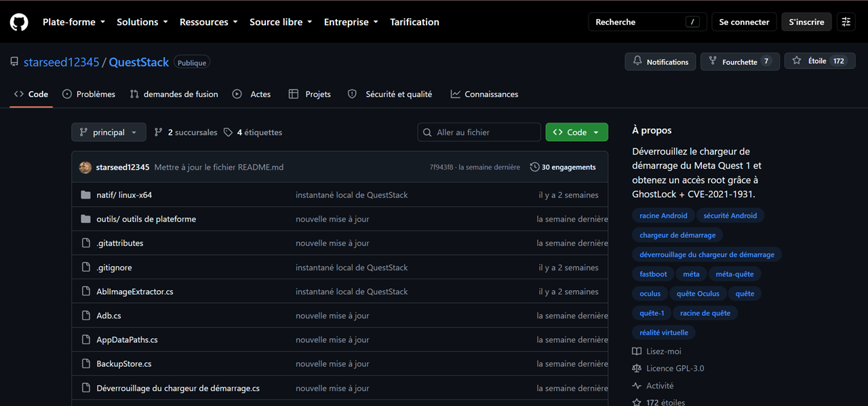The height and width of the screenshot is (406, 868).
Task: Click the file icon next to BackupStore.cs
Action: [85, 363]
